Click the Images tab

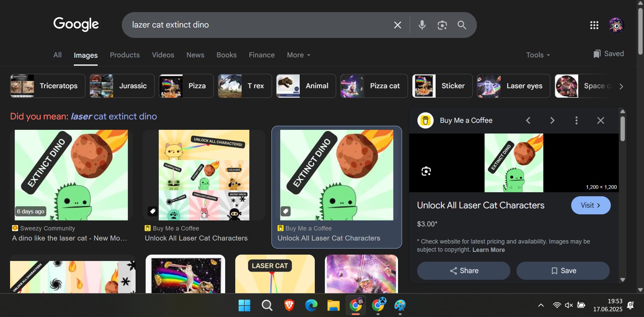(86, 55)
